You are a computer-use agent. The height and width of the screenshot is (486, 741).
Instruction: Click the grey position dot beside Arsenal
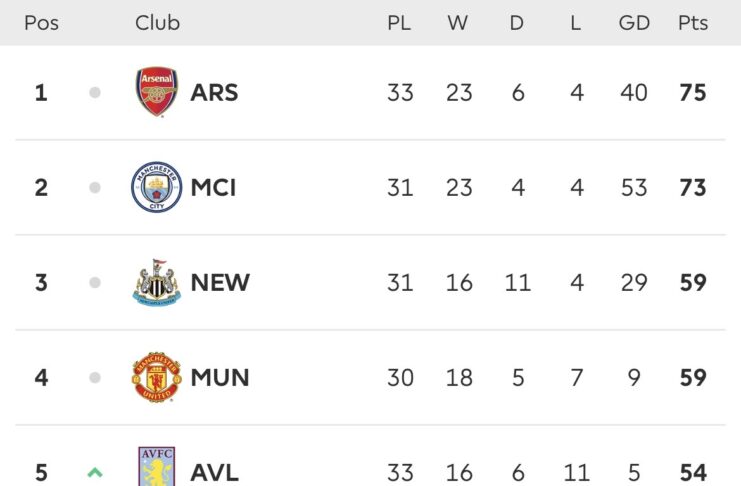pyautogui.click(x=95, y=93)
